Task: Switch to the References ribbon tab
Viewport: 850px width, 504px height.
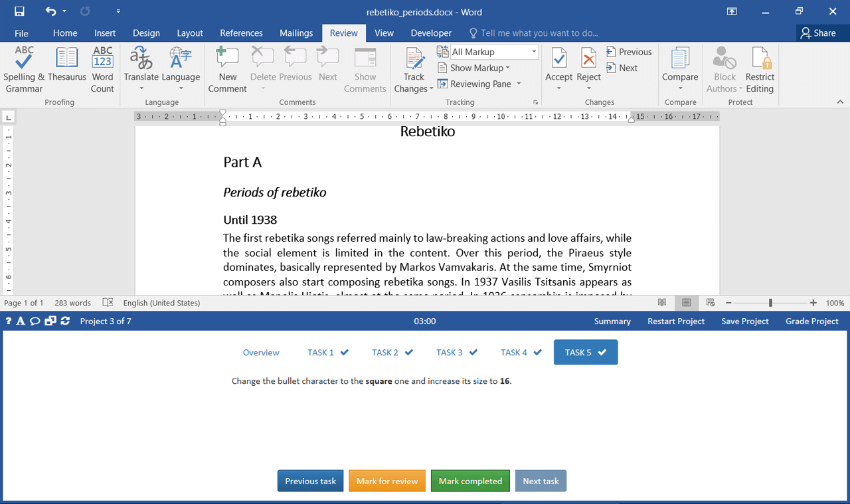Action: (241, 33)
